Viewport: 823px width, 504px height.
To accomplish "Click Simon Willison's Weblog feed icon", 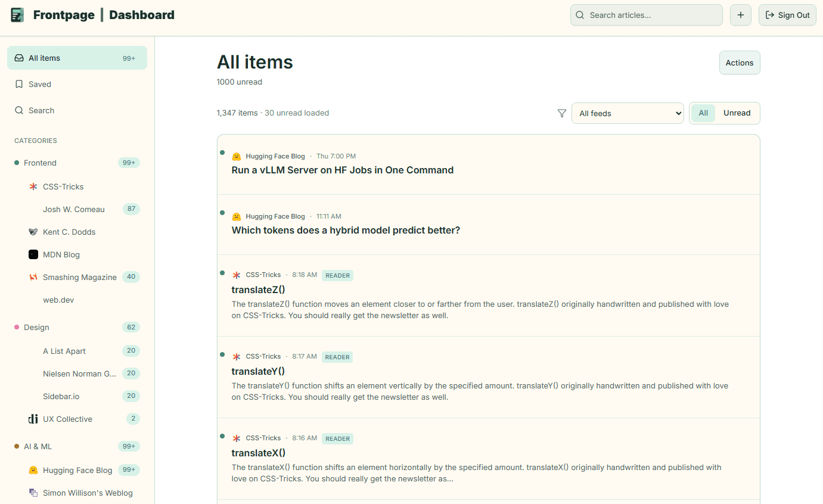I will coord(33,493).
